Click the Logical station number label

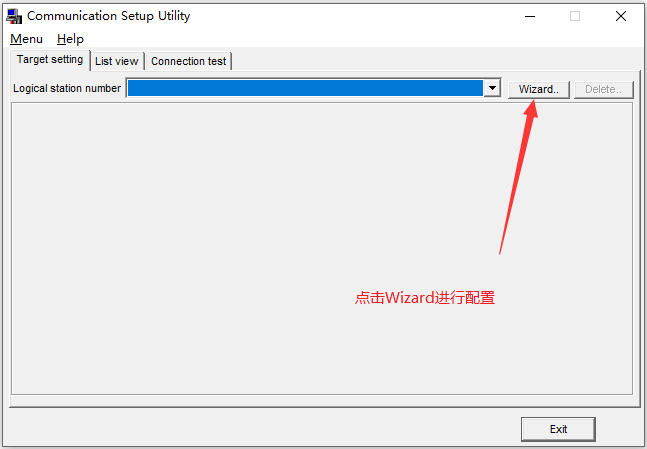67,88
